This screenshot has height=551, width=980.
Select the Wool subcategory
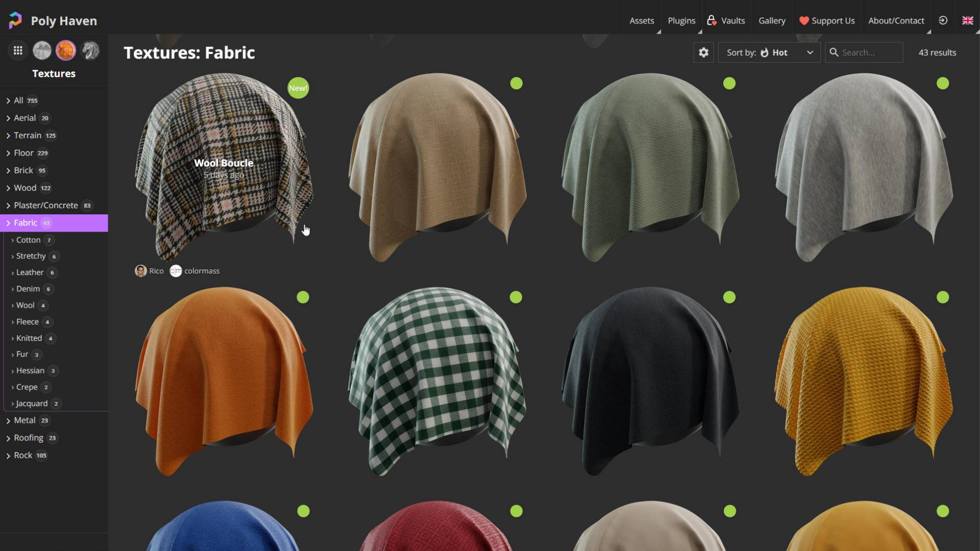pyautogui.click(x=30, y=305)
